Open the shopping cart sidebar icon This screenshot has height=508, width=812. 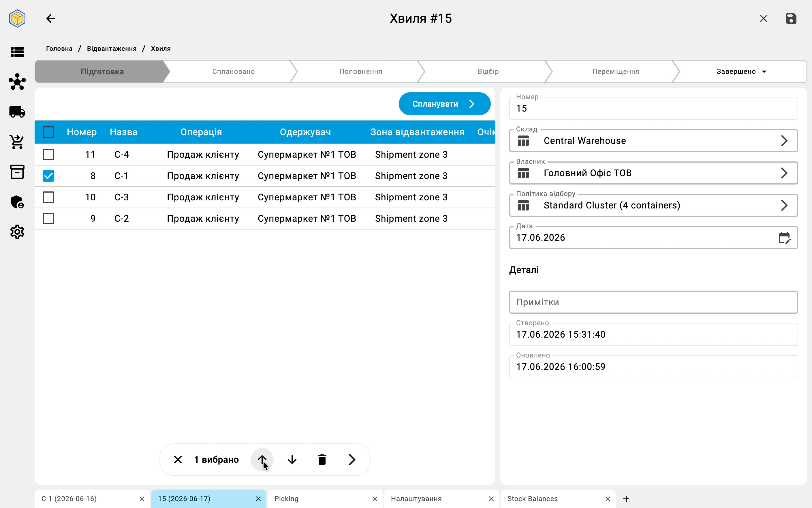pyautogui.click(x=17, y=142)
